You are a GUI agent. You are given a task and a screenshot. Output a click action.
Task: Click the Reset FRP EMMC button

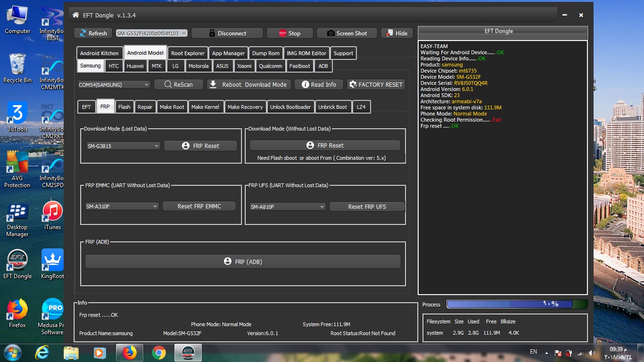[199, 206]
